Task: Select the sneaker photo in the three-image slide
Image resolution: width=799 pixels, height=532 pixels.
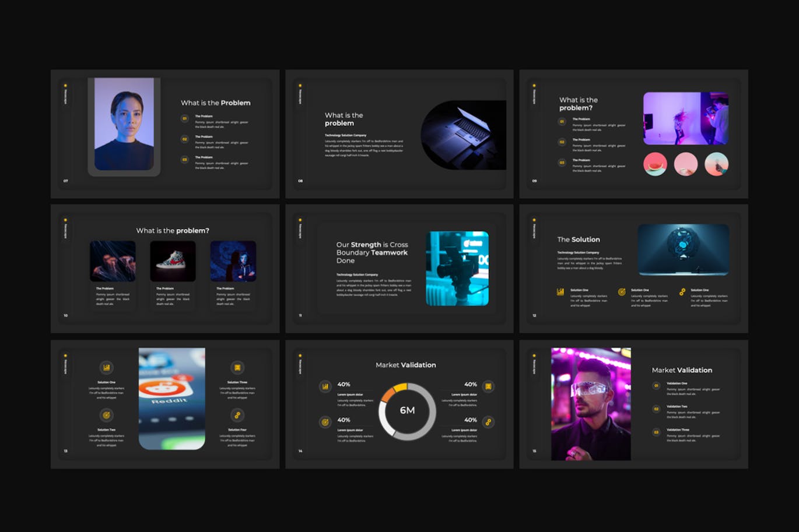Action: (173, 261)
